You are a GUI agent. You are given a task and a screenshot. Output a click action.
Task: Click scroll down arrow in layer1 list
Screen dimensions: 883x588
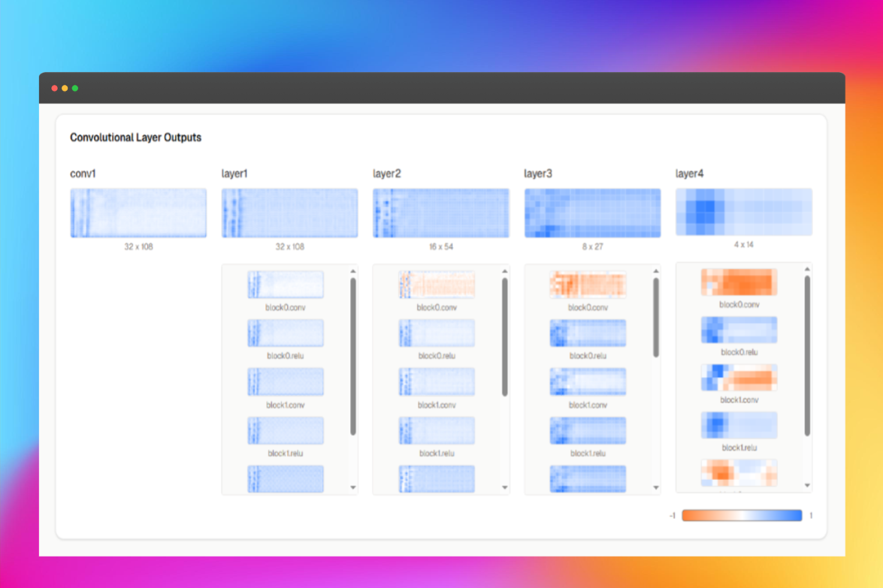click(x=353, y=487)
